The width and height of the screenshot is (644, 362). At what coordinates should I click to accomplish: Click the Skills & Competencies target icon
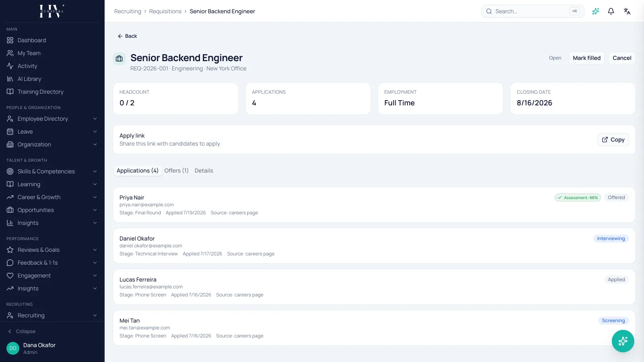[x=10, y=171]
